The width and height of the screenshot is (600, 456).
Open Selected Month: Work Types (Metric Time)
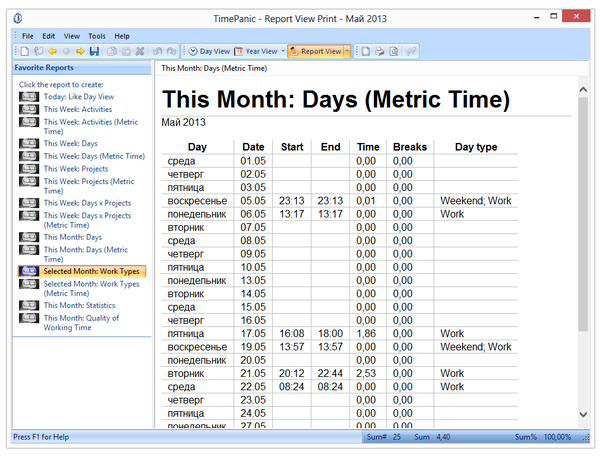coord(91,288)
